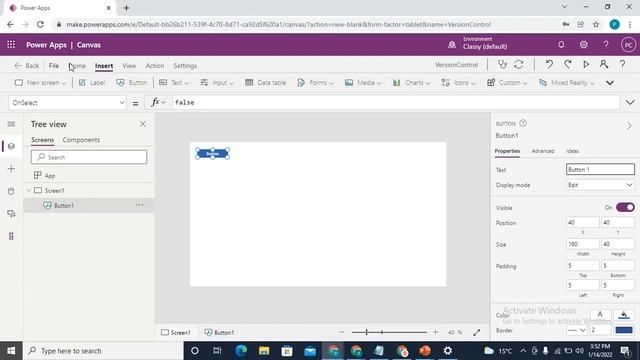Open the Insert plus icon in the left rail

pos(11,169)
